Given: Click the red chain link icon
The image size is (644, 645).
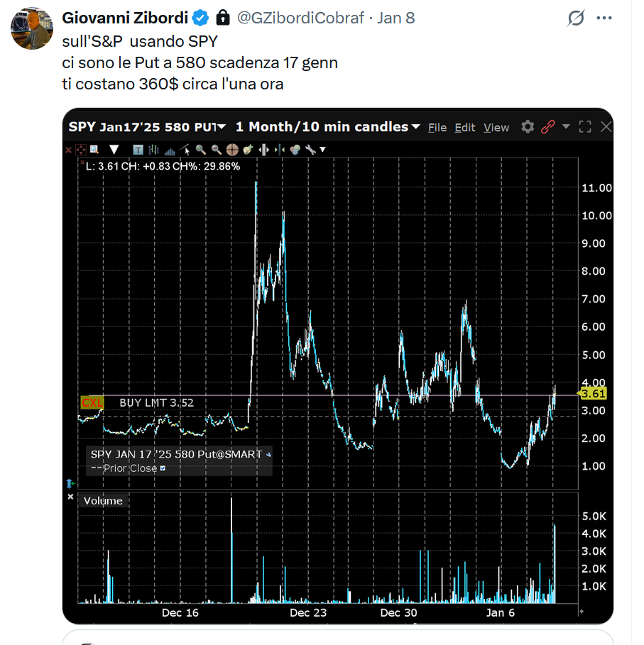Looking at the screenshot, I should click(548, 127).
